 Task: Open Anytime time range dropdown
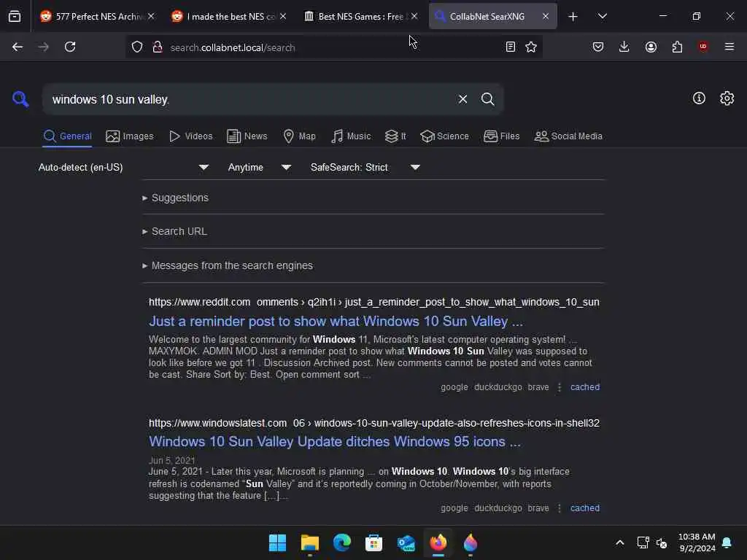point(259,167)
